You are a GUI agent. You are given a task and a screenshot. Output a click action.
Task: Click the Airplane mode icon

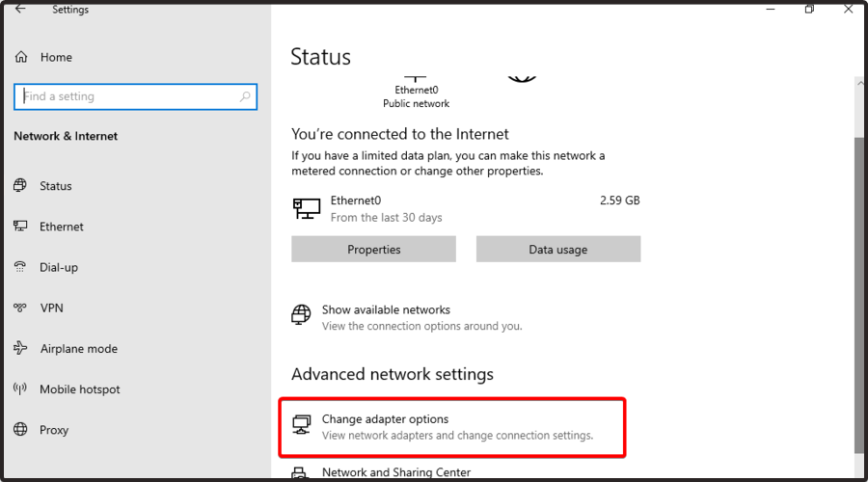click(20, 349)
